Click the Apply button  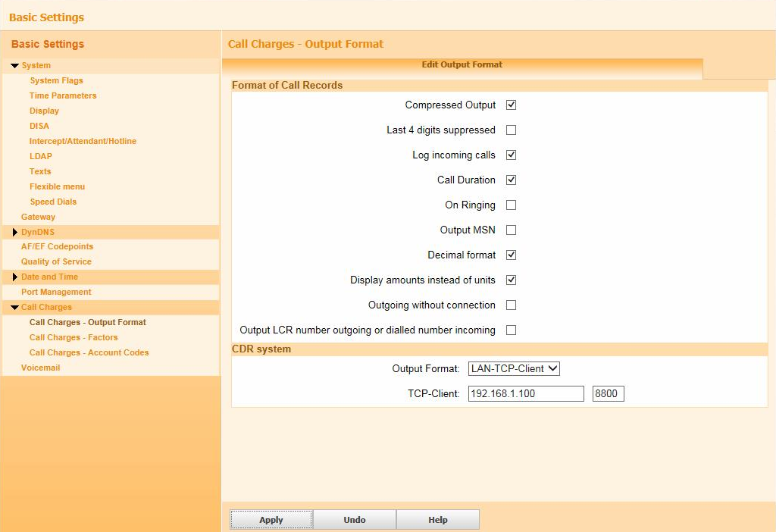(x=271, y=520)
